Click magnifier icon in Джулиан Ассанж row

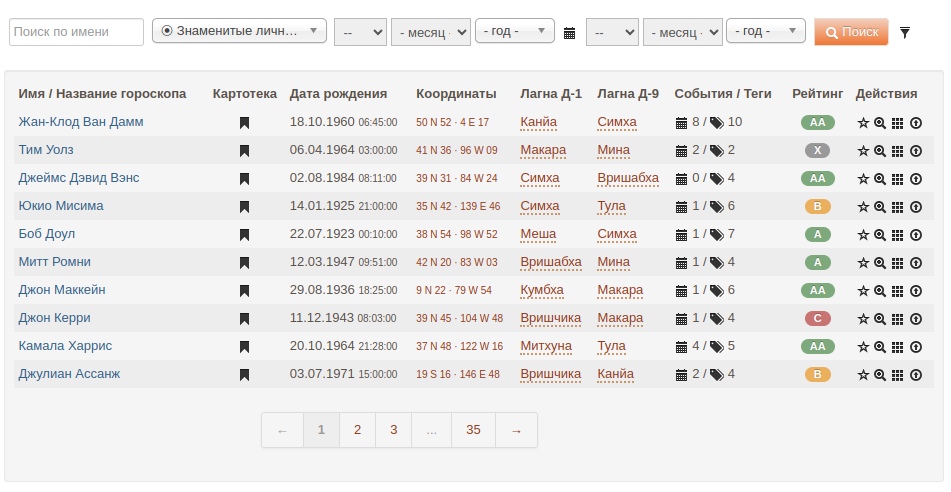pos(880,374)
